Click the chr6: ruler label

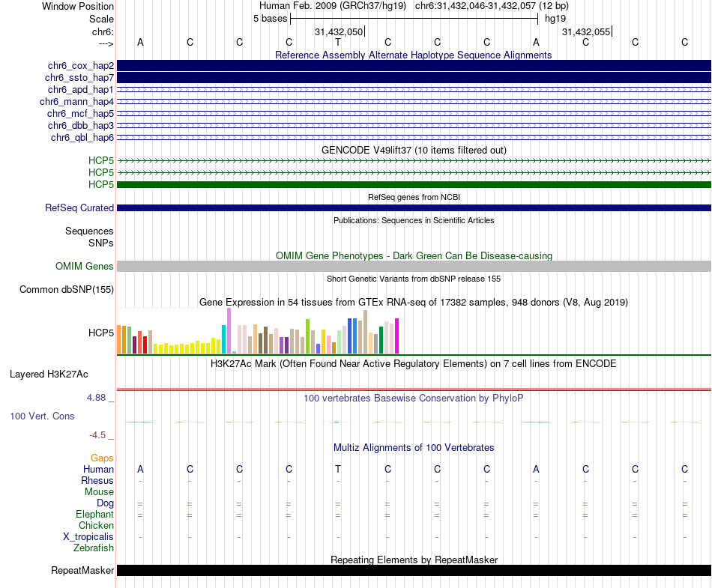pyautogui.click(x=103, y=31)
